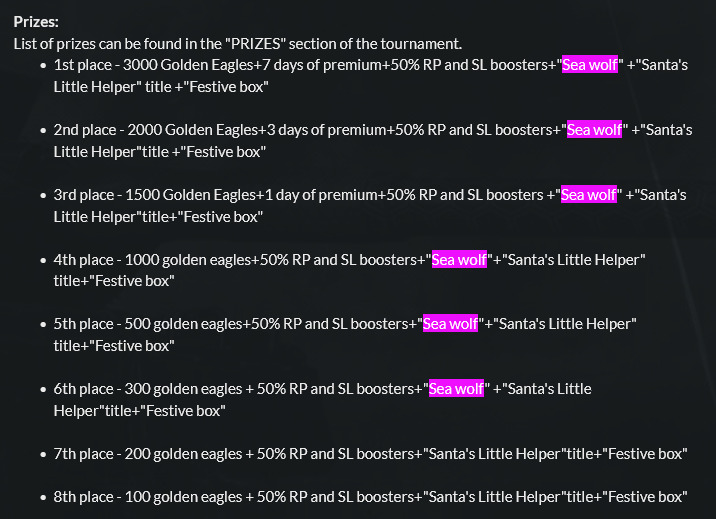Click the "Prizes:" heading

pos(36,22)
